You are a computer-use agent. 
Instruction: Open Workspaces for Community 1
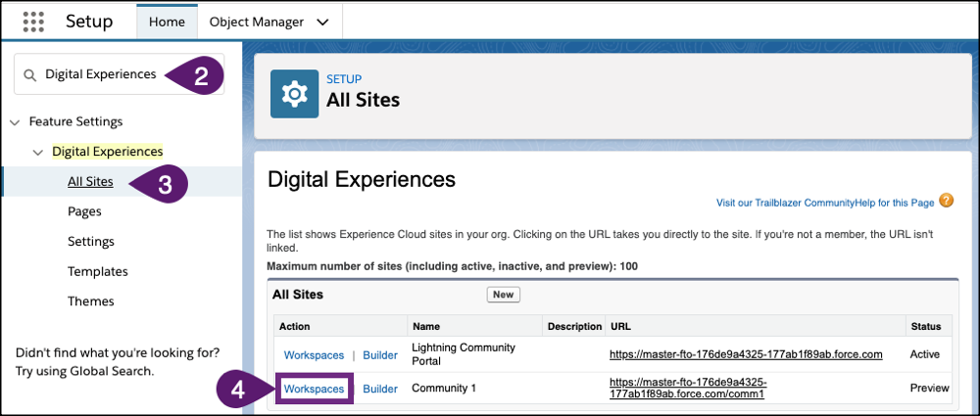coord(314,389)
